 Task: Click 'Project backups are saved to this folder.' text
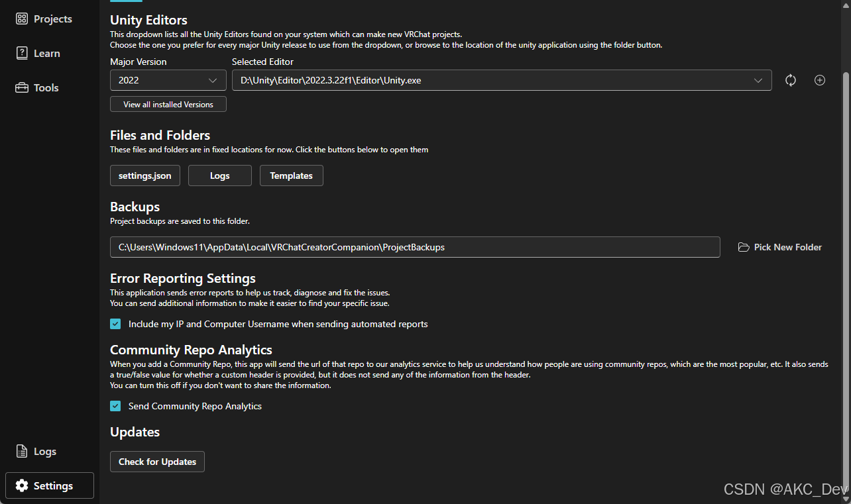(180, 221)
